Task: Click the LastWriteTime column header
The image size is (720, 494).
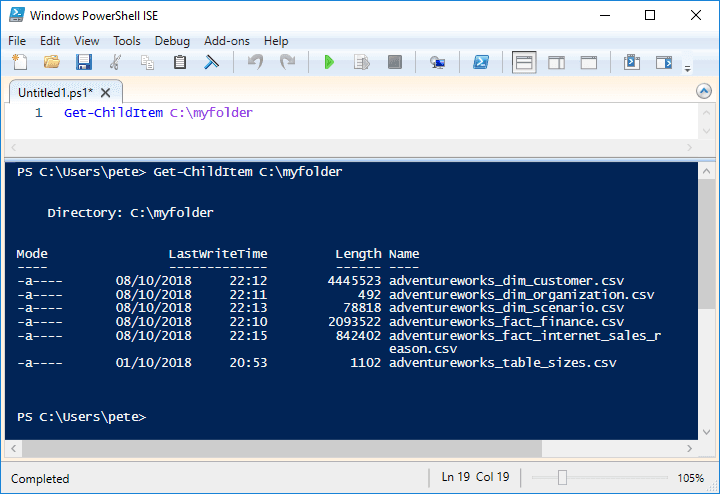Action: point(218,254)
